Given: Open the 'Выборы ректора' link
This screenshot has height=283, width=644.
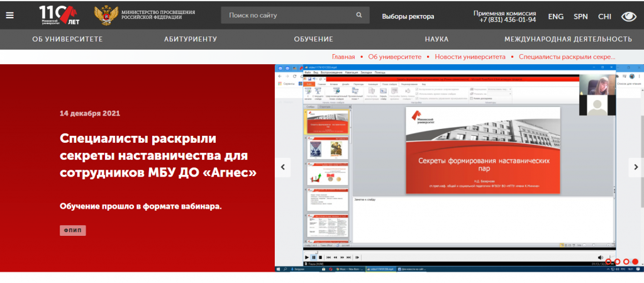Looking at the screenshot, I should coord(408,16).
